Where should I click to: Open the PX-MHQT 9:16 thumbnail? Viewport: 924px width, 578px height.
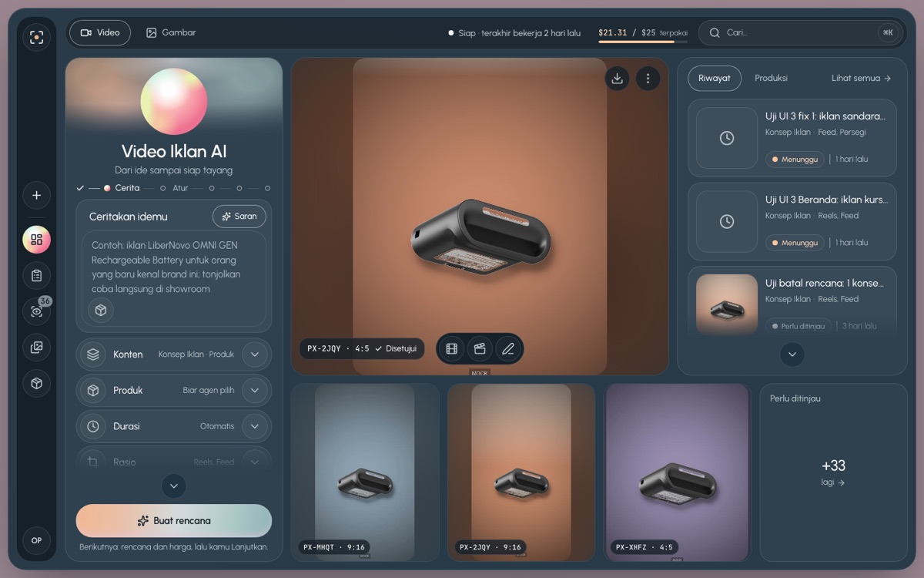pos(365,472)
